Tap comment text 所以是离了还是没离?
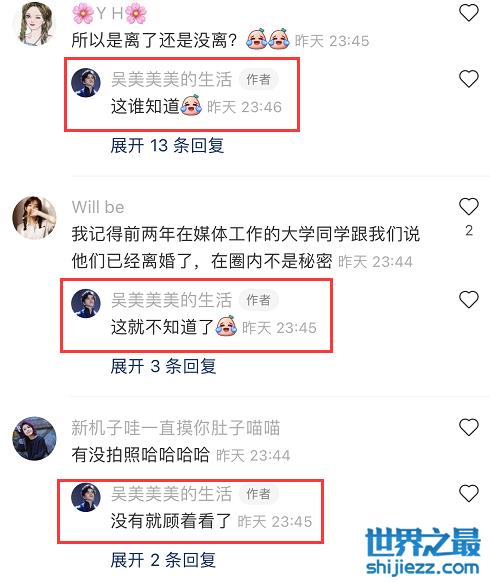This screenshot has width=490, height=582. 154,40
